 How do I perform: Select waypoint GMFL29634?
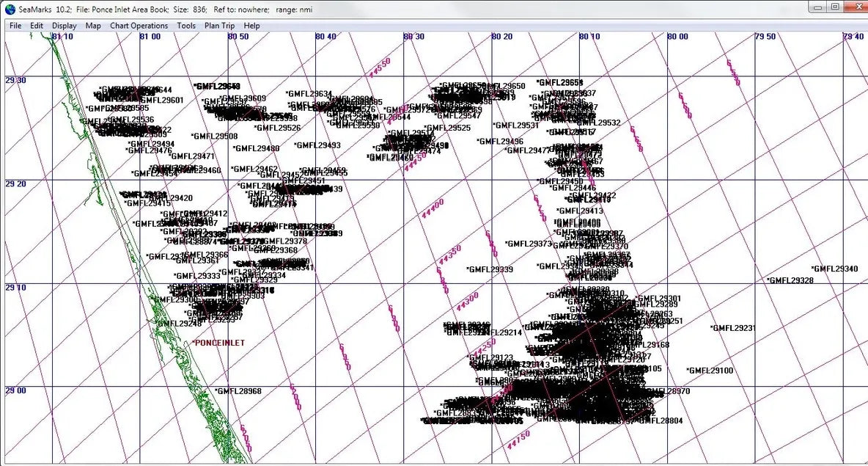(x=309, y=94)
